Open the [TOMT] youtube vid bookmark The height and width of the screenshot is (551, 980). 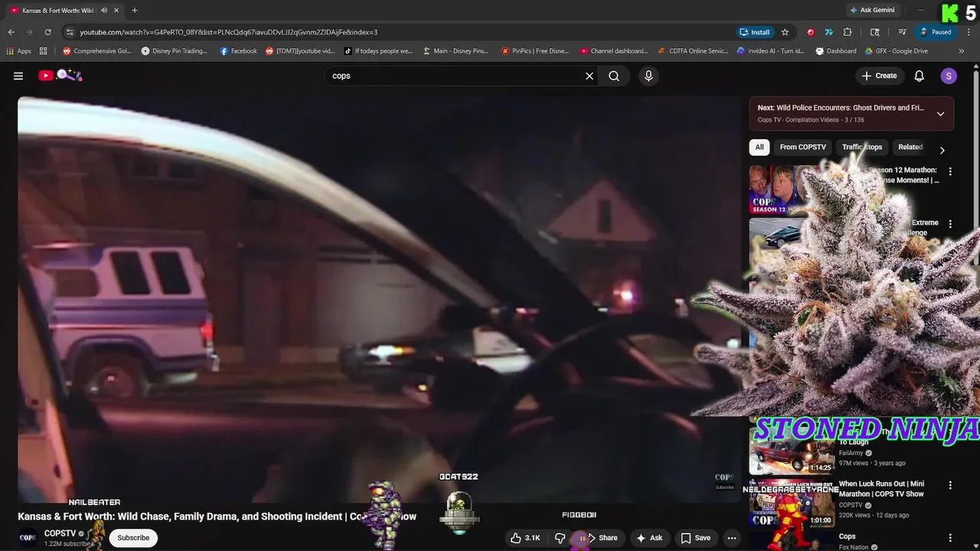[x=300, y=51]
